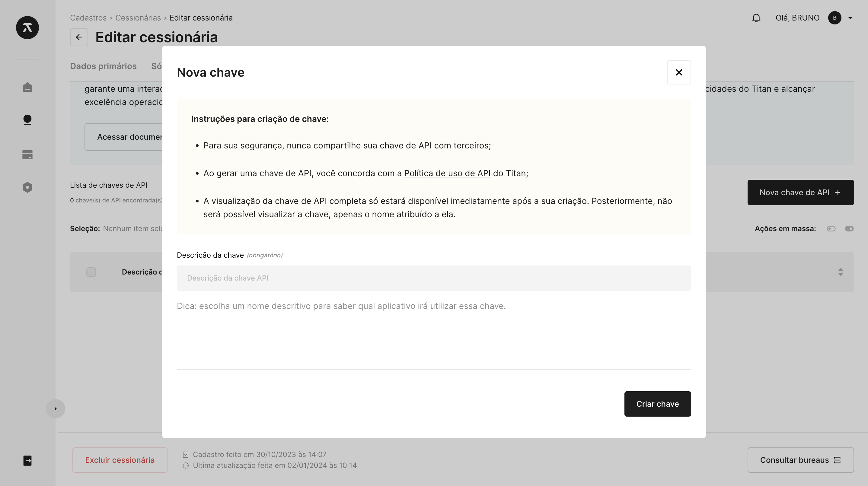Image resolution: width=868 pixels, height=486 pixels.
Task: Expand the user account dropdown arrow
Action: click(x=850, y=18)
